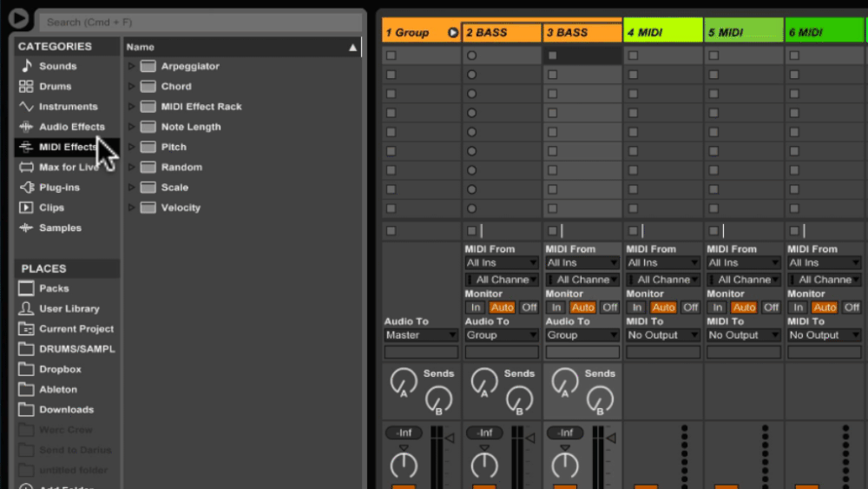The image size is (868, 489).
Task: Click the 2 BASS -Inf volume field
Action: [x=484, y=433]
